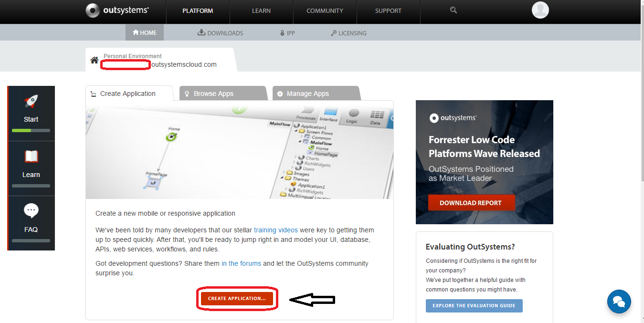Screen dimensions: 644x323
Task: Click the CREATE APPLICATION... button
Action: click(x=237, y=299)
